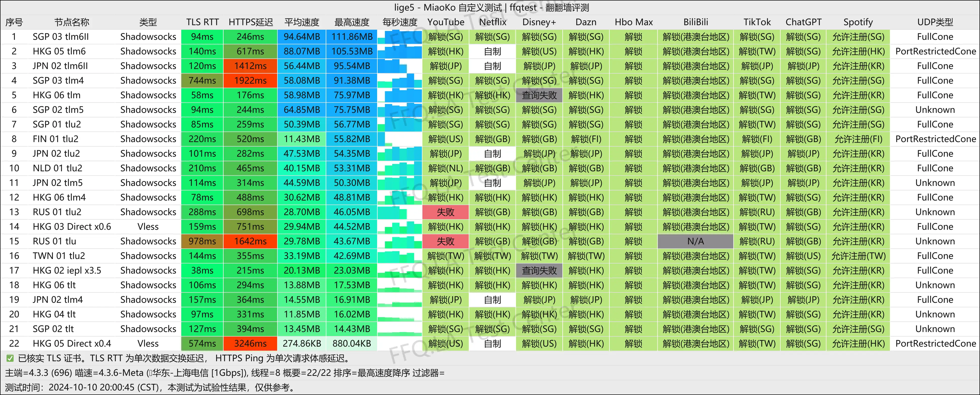Click the gray N/A BiliBili cell
The height and width of the screenshot is (395, 980).
click(695, 241)
